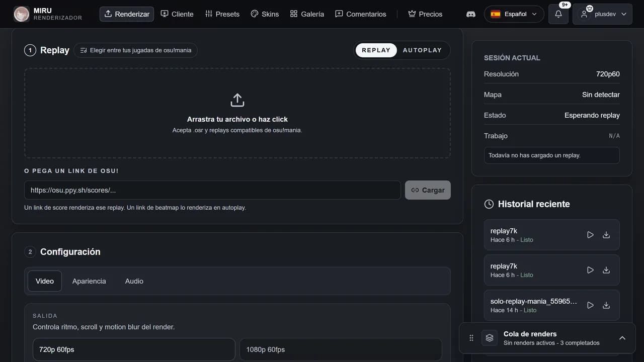Play the solo-replay-mania render
644x362 pixels.
pos(590,305)
